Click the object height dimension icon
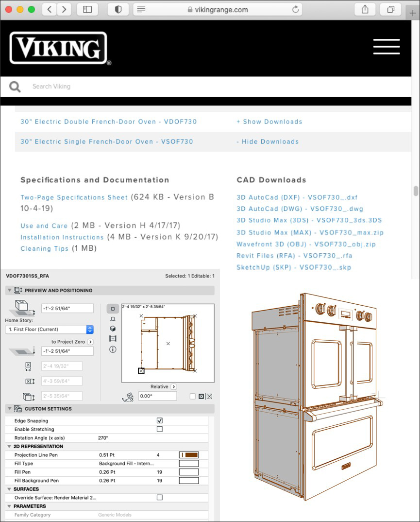 pos(29,396)
